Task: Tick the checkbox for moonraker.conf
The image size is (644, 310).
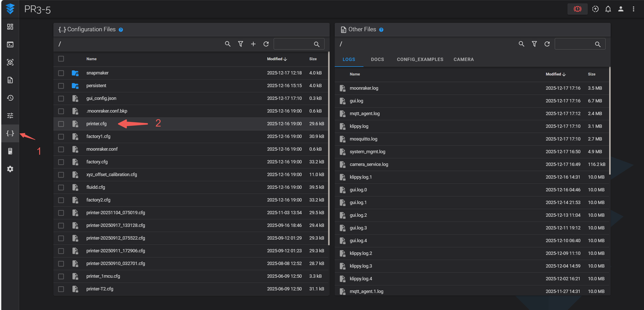Action: [61, 149]
